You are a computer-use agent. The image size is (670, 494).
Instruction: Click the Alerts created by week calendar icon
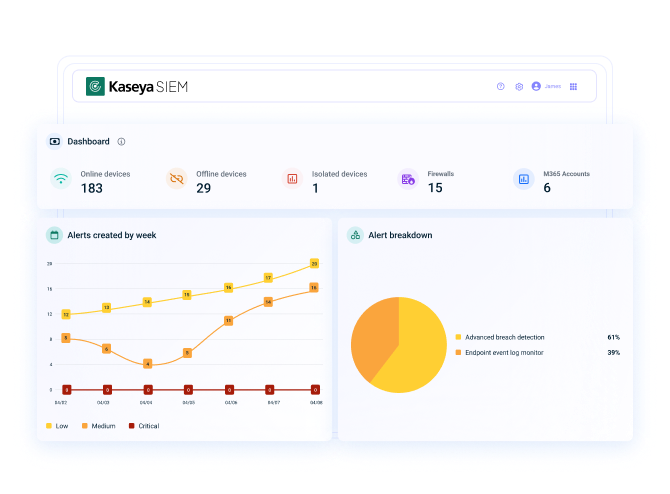coord(55,235)
